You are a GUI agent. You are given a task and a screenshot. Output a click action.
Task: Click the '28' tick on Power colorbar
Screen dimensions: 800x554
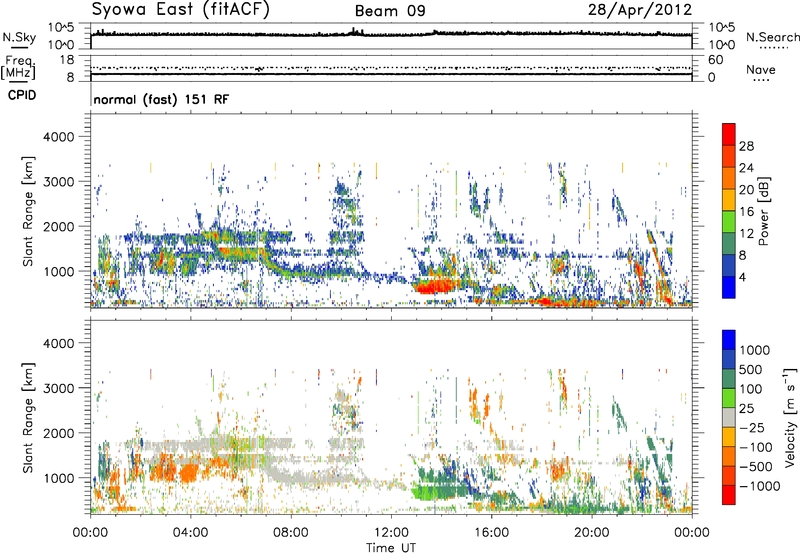[746, 146]
